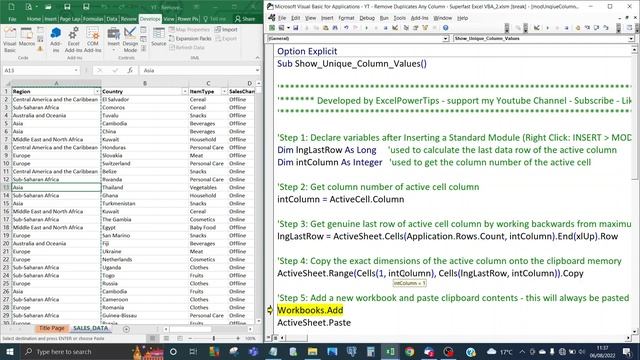This screenshot has width=640, height=360.
Task: Open the Region column filter dropdown
Action: click(97, 91)
